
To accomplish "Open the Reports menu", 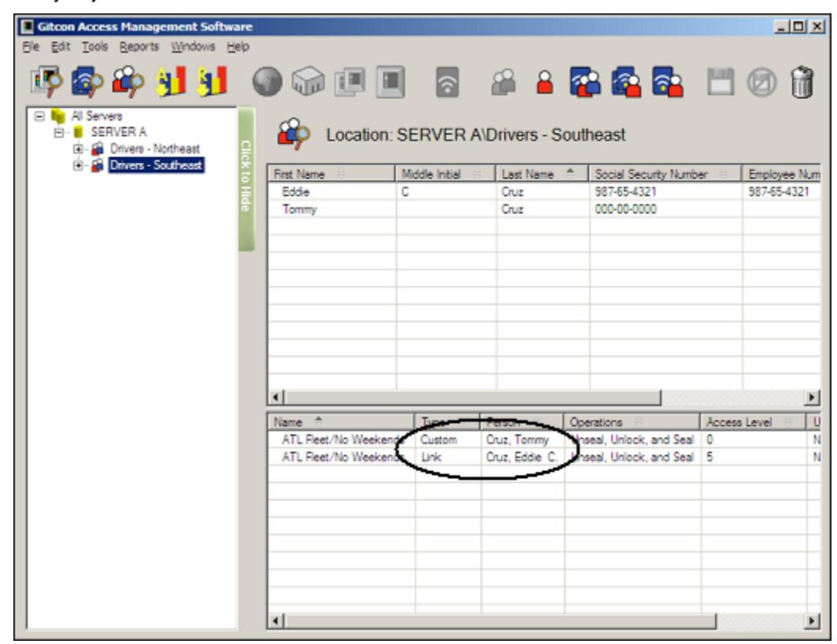I will [138, 46].
